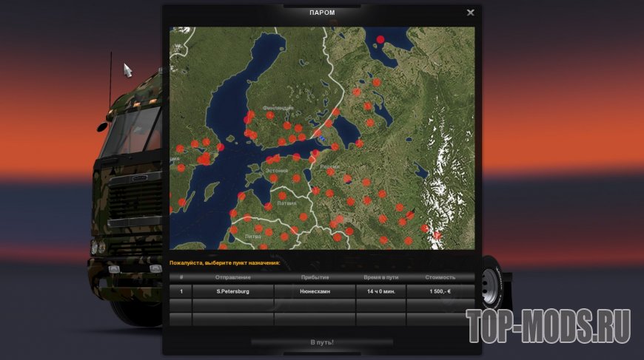
Task: Click the 14 ч 0 мин. travel time cell
Action: point(381,291)
